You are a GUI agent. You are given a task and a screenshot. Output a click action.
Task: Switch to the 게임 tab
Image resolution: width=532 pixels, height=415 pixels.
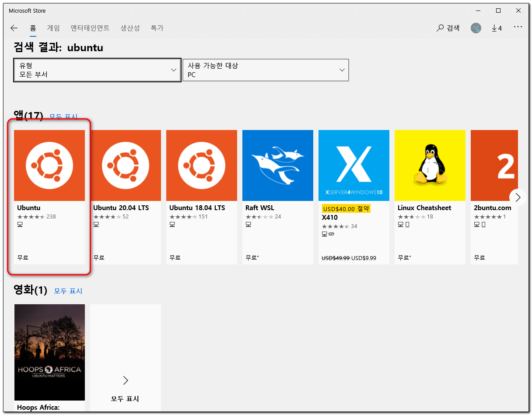coord(53,28)
